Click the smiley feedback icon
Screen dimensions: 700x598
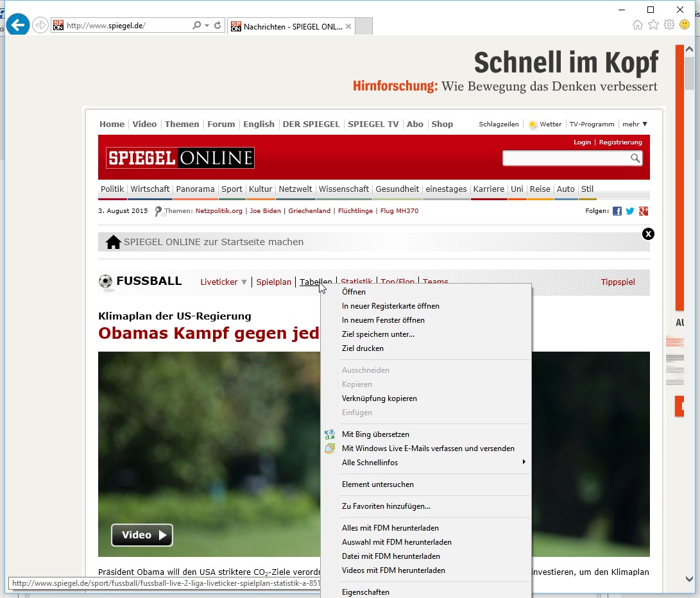pyautogui.click(x=685, y=24)
